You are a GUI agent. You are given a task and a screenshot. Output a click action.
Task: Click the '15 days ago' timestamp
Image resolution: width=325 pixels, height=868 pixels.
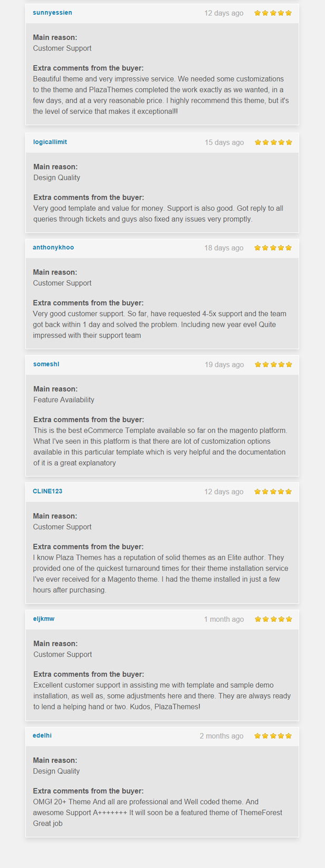[x=224, y=143]
